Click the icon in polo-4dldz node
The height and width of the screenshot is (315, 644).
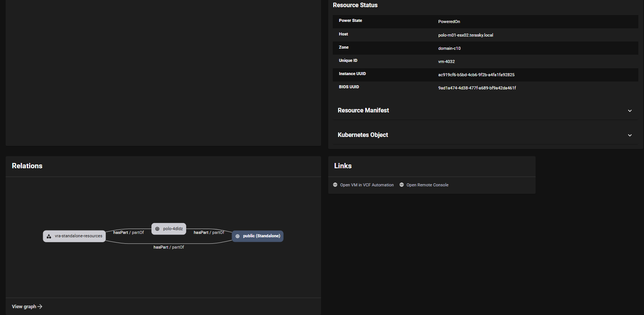pyautogui.click(x=158, y=229)
